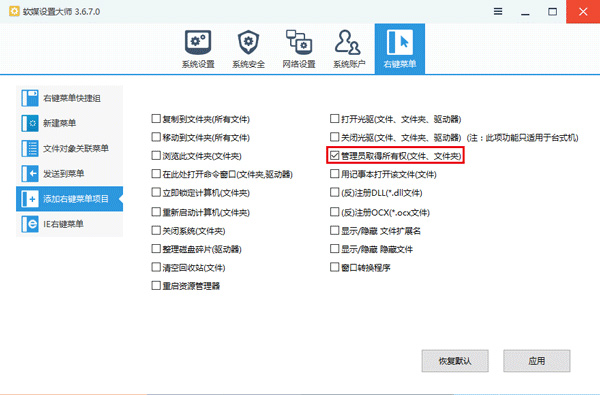Click the 右键菜单快捷组 sidebar icon
Screen dimensions: 600x395
click(x=30, y=98)
